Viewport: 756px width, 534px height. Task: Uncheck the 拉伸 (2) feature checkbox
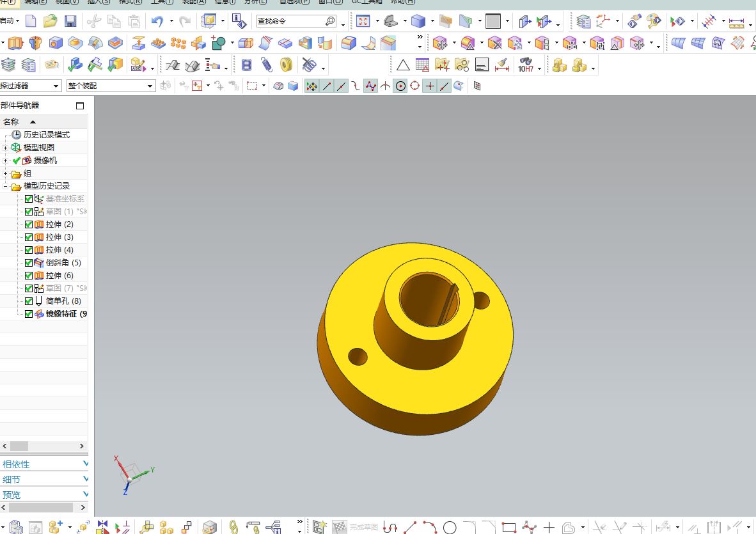pyautogui.click(x=28, y=224)
